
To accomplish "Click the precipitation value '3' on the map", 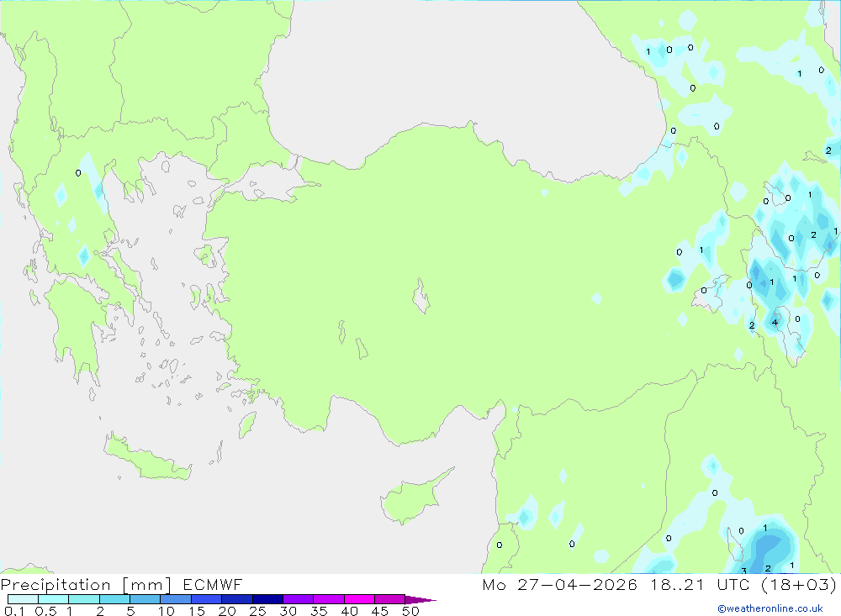I will click(x=744, y=571).
